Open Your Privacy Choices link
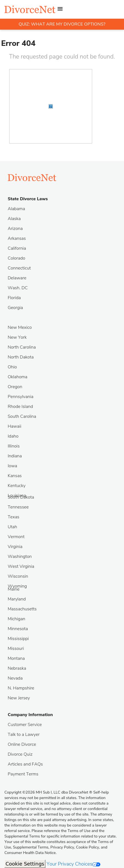 pos(69,861)
